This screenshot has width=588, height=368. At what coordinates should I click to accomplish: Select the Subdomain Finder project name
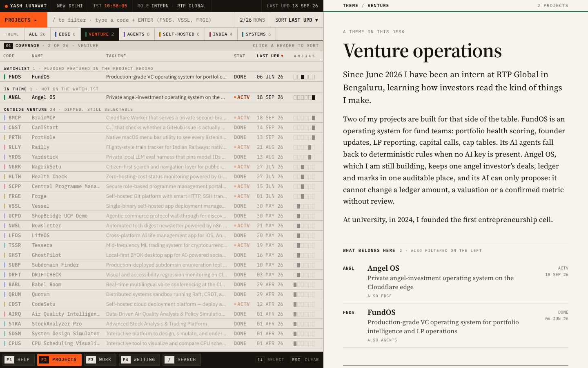point(55,265)
